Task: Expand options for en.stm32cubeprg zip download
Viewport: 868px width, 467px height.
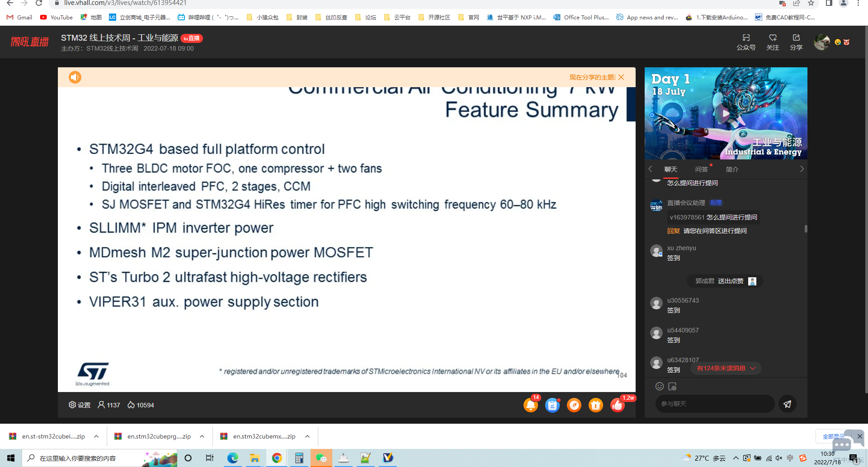Action: click(x=202, y=436)
